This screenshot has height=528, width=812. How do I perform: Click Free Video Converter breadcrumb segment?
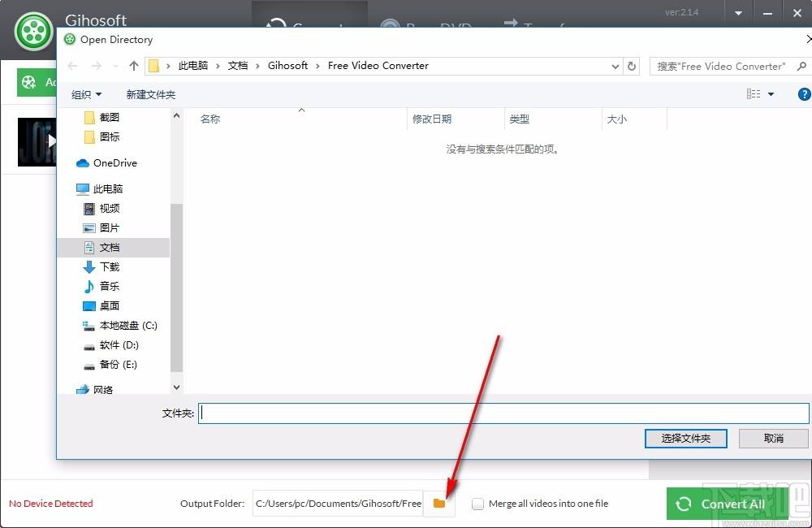[x=378, y=66]
